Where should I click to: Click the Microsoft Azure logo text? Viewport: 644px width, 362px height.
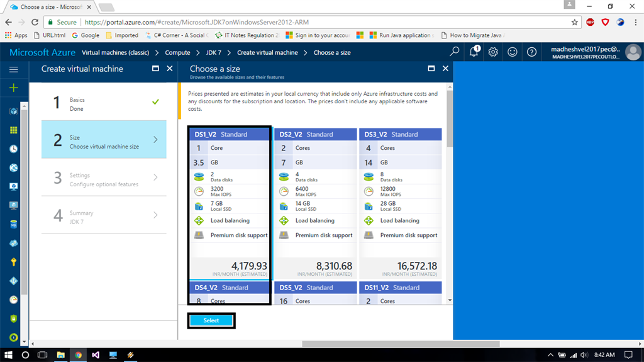42,52
